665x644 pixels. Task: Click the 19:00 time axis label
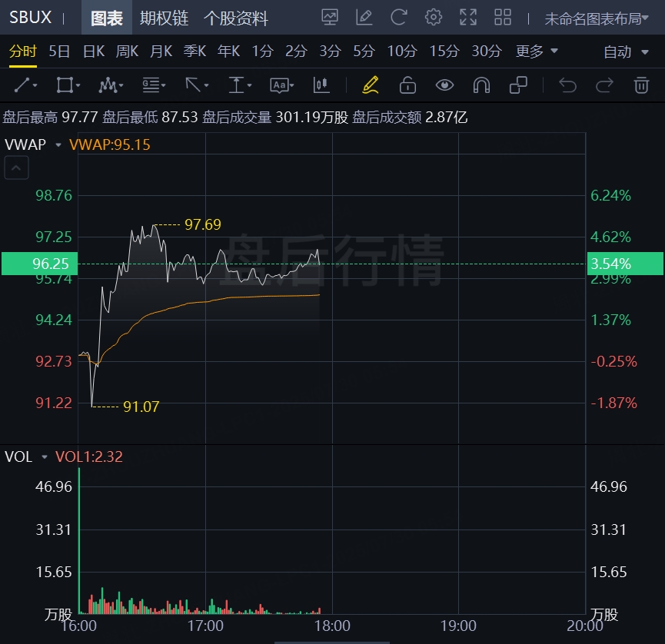point(458,626)
